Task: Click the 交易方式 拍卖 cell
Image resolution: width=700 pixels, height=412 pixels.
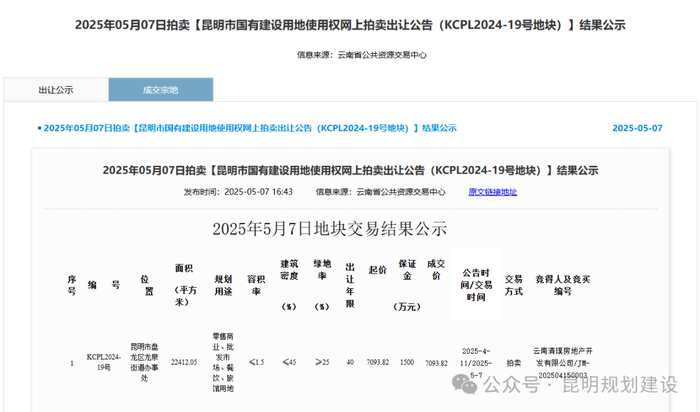Action: click(513, 363)
